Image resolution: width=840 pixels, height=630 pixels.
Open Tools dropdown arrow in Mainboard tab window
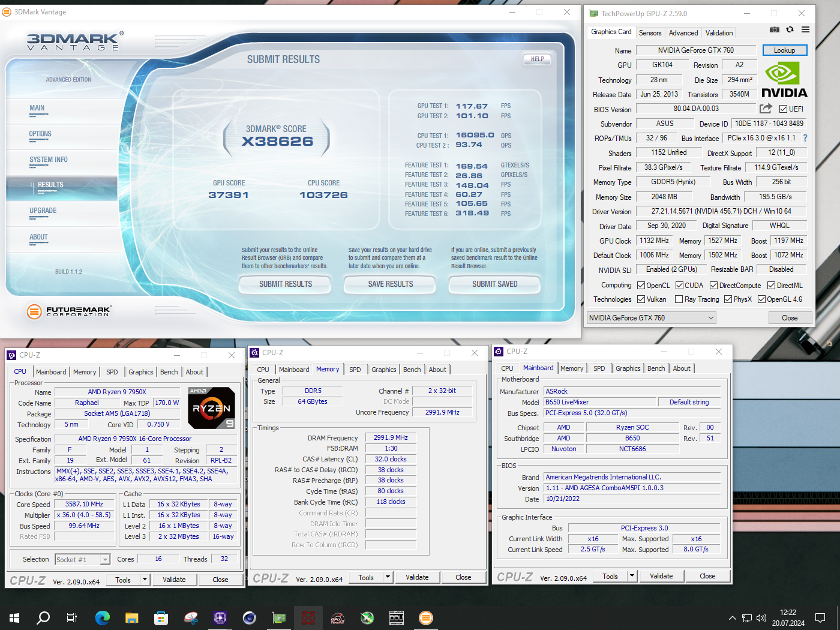click(x=632, y=576)
